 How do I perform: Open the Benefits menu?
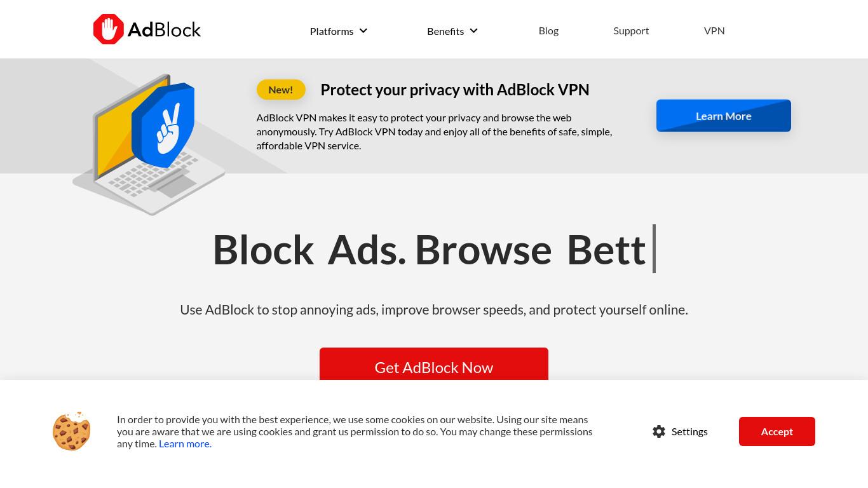(x=445, y=31)
